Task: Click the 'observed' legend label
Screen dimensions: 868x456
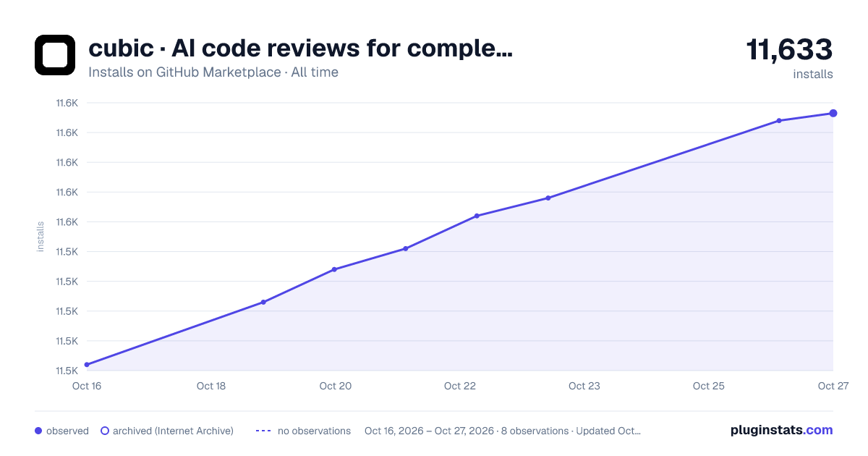Action: pos(67,431)
